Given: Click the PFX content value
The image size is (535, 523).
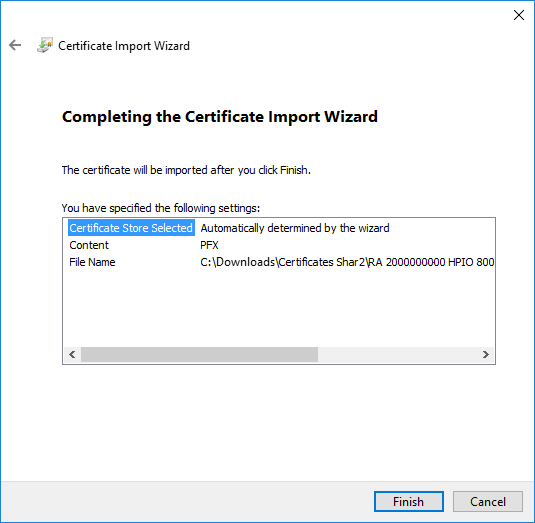Looking at the screenshot, I should coord(209,245).
